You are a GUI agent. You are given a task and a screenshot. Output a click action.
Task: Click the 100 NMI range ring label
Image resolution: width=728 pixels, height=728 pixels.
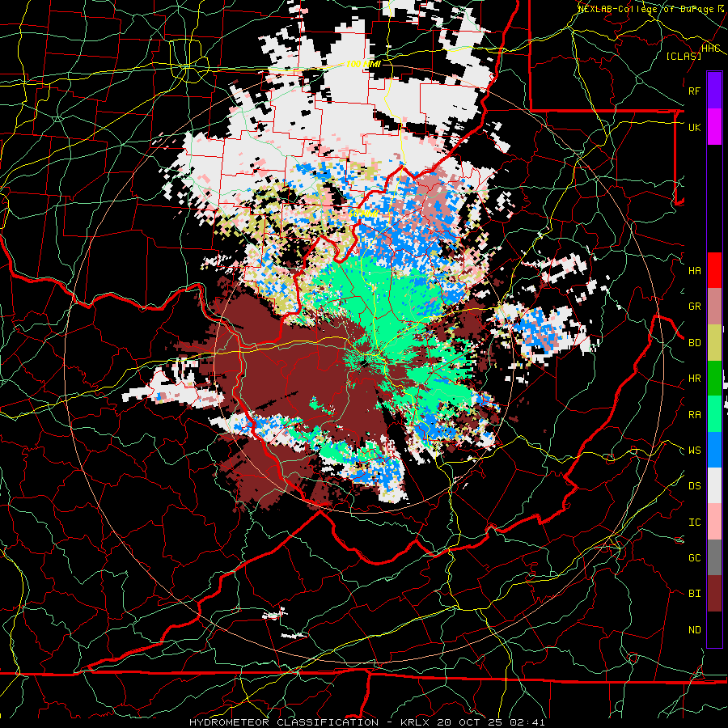click(363, 64)
